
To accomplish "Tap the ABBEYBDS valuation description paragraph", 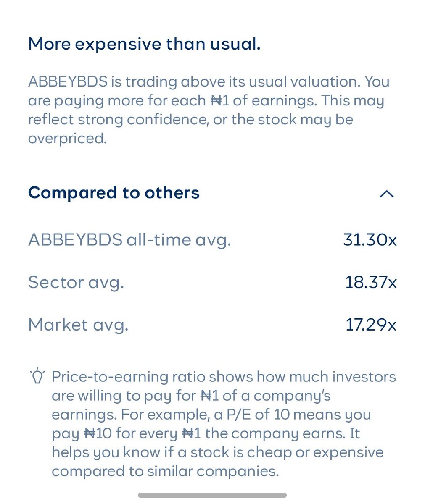I will [x=209, y=110].
